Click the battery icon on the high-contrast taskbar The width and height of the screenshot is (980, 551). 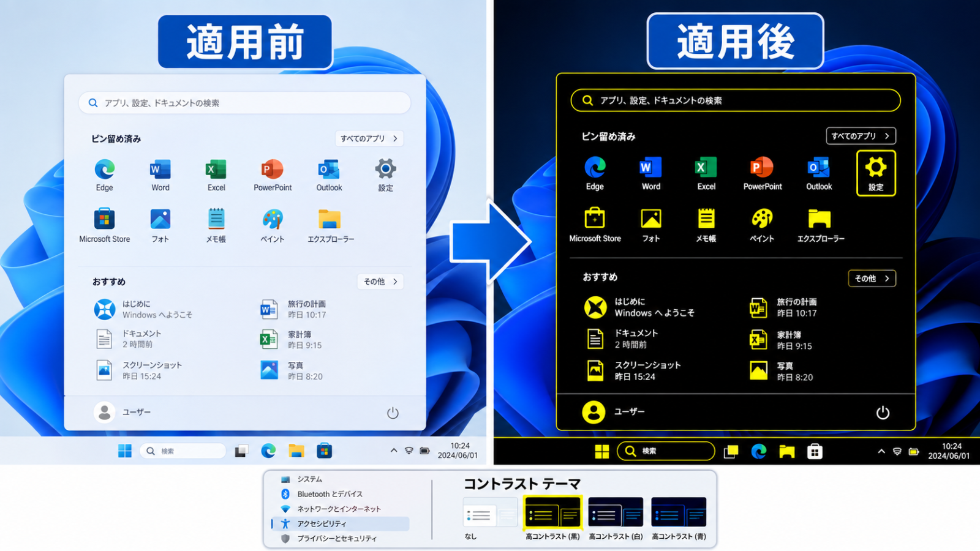pyautogui.click(x=914, y=451)
